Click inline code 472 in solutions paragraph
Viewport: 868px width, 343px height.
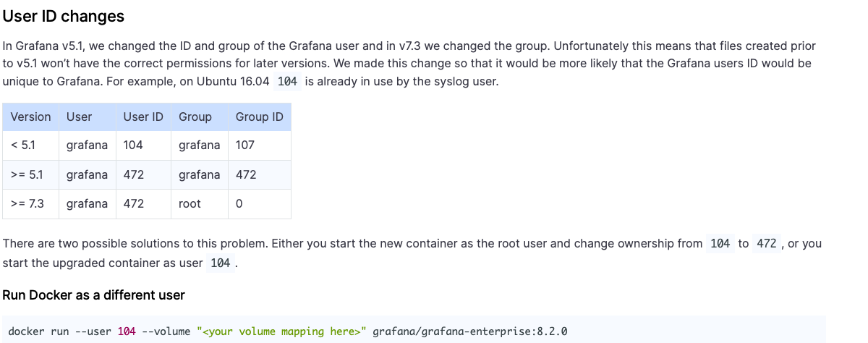[x=767, y=244]
